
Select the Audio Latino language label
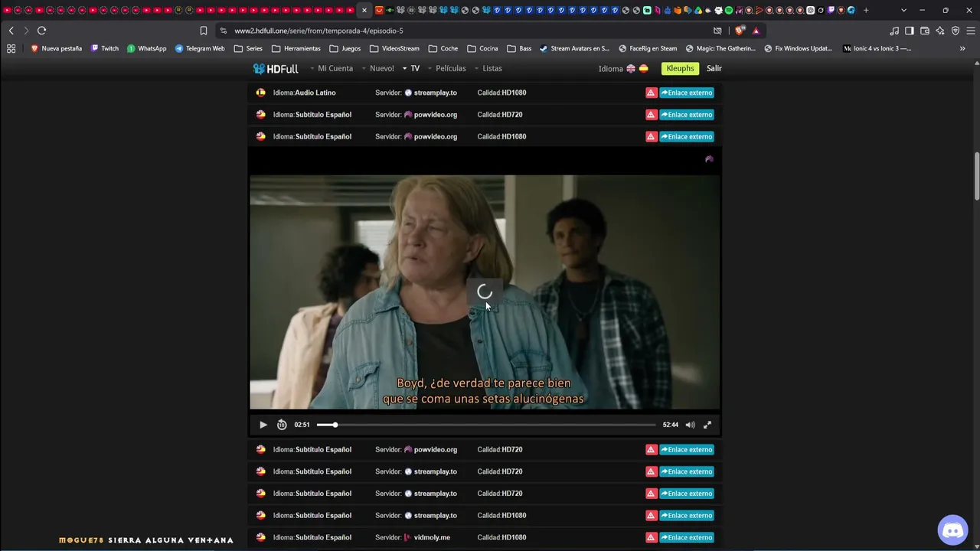tap(315, 93)
